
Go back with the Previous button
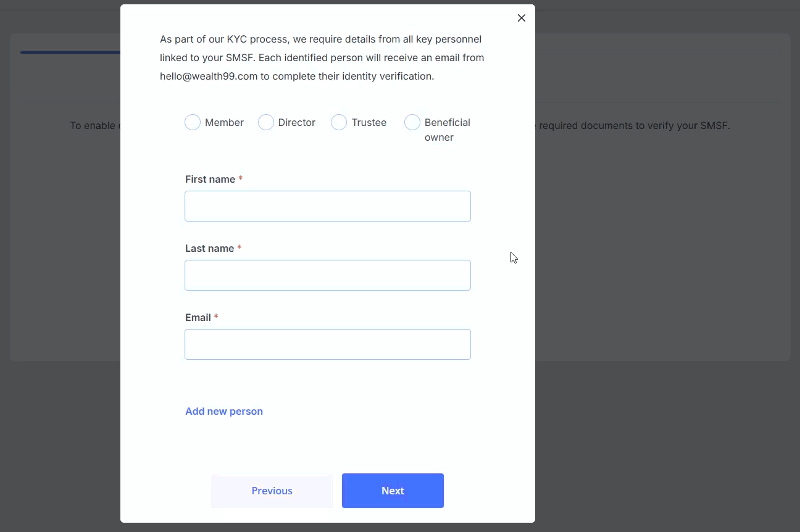pos(272,491)
